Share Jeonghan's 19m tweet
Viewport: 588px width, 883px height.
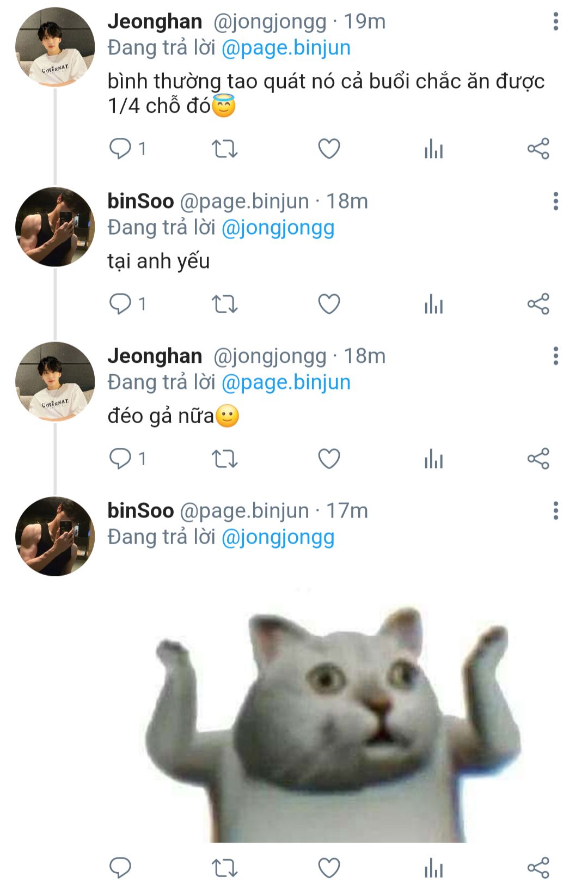(x=538, y=148)
